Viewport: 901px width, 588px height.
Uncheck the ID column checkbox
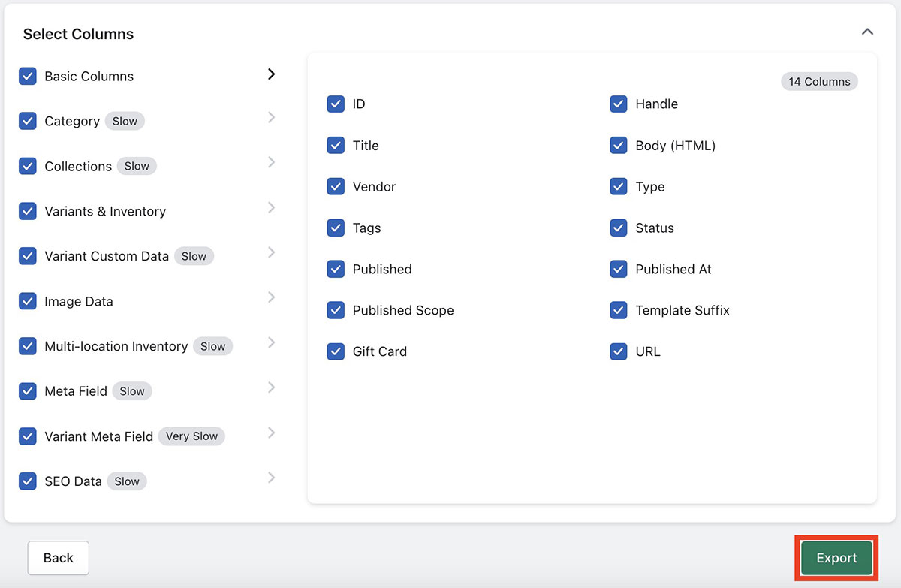click(336, 104)
